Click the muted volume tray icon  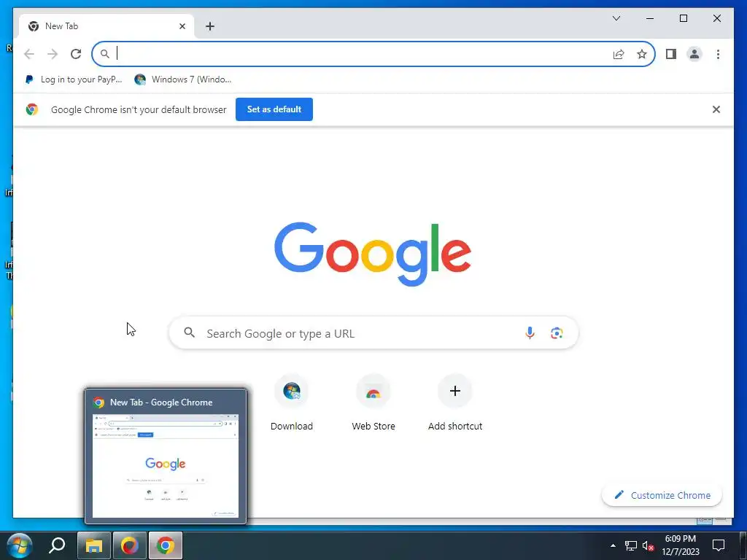648,545
